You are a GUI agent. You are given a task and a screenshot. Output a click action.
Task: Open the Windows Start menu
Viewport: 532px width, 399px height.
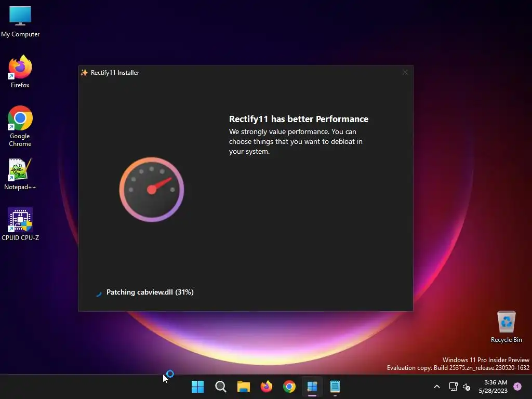pos(197,387)
